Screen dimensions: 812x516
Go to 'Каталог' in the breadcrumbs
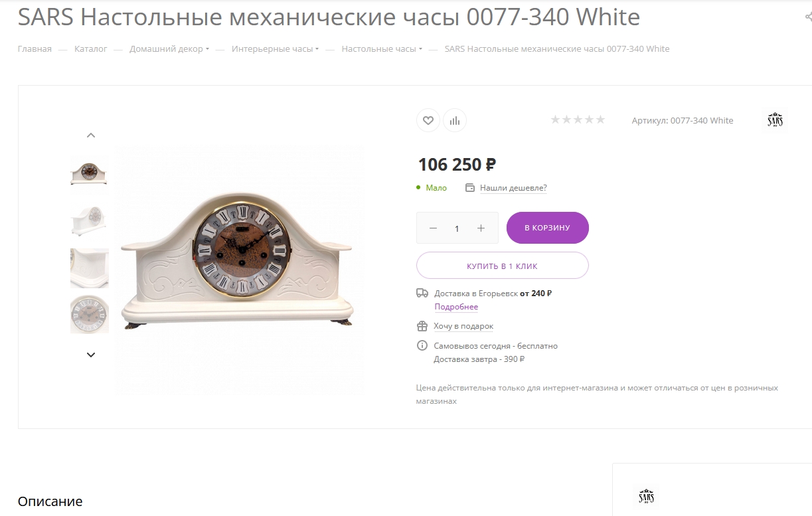click(91, 49)
